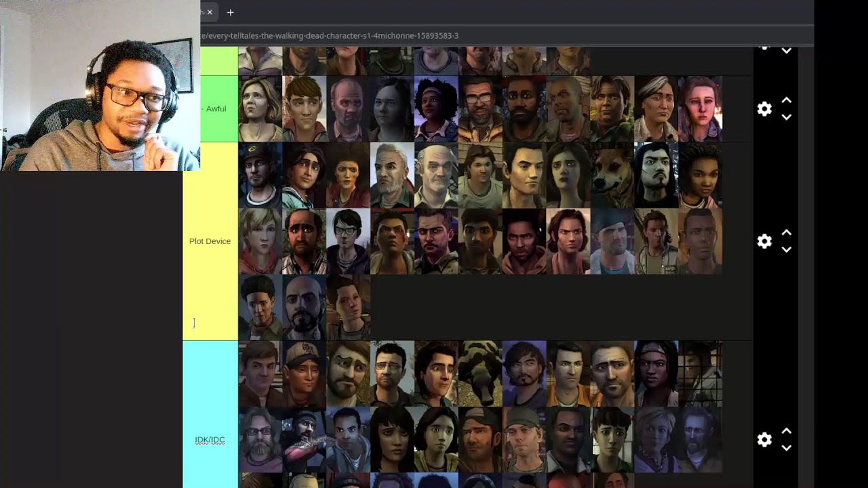This screenshot has width=868, height=488.
Task: Close the current browser tab
Action: tap(210, 12)
